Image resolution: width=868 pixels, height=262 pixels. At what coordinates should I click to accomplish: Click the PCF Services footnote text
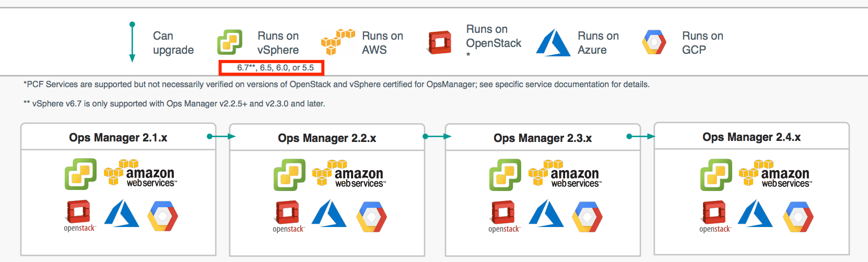336,85
